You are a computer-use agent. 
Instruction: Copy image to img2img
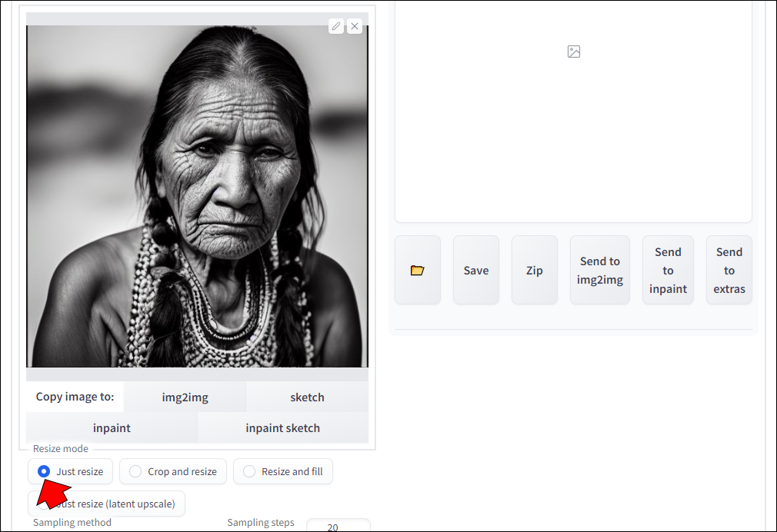point(185,397)
